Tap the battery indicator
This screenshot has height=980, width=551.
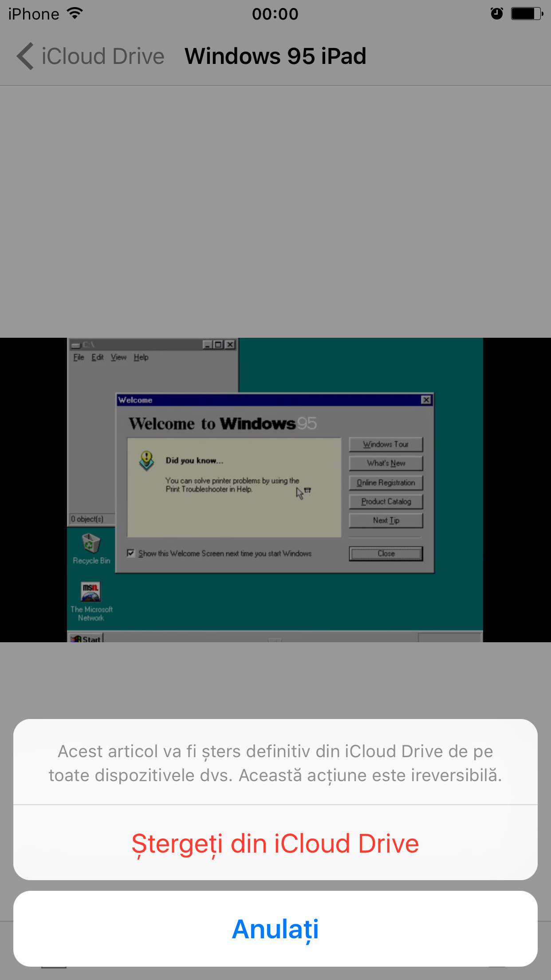click(527, 14)
